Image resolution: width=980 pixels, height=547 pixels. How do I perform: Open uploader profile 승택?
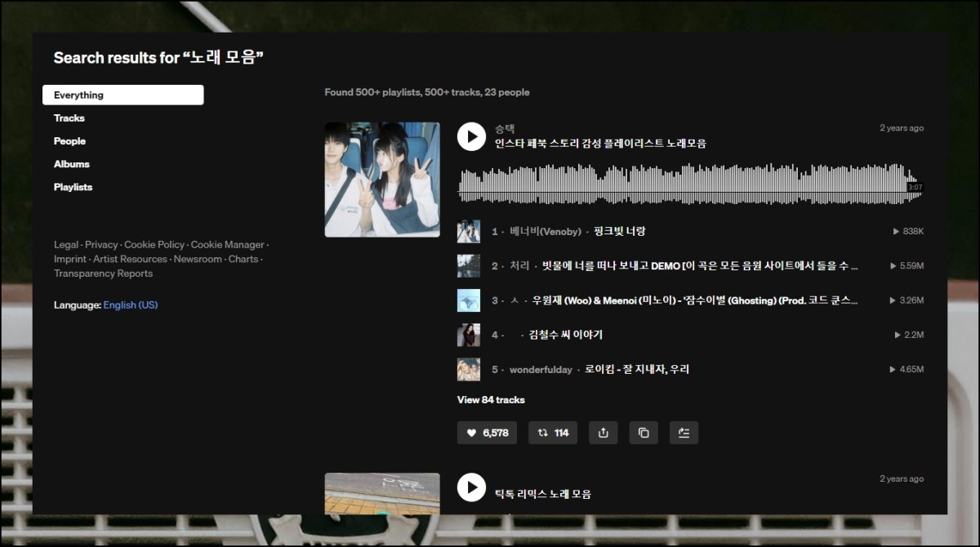point(505,129)
